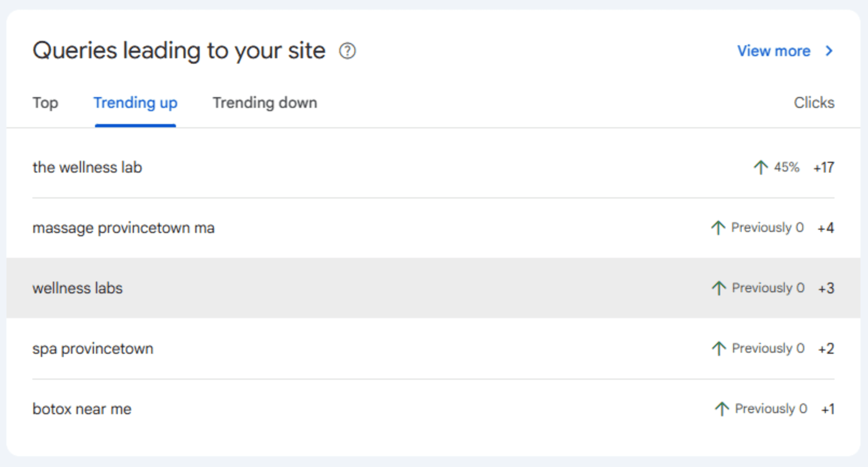868x467 pixels.
Task: Select the query the wellness lab
Action: (x=87, y=167)
